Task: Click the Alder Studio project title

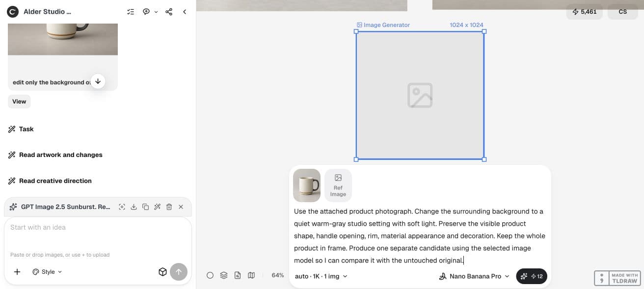Action: (x=47, y=12)
